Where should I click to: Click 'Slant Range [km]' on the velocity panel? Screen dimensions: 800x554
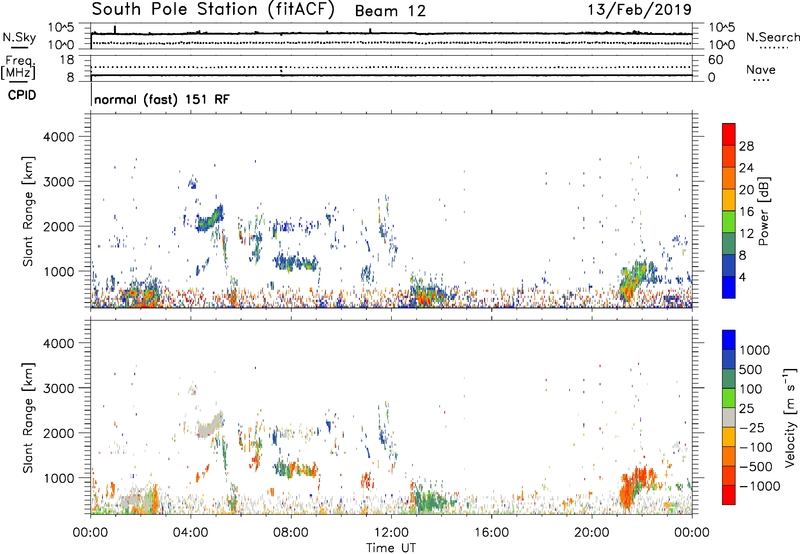(x=28, y=417)
